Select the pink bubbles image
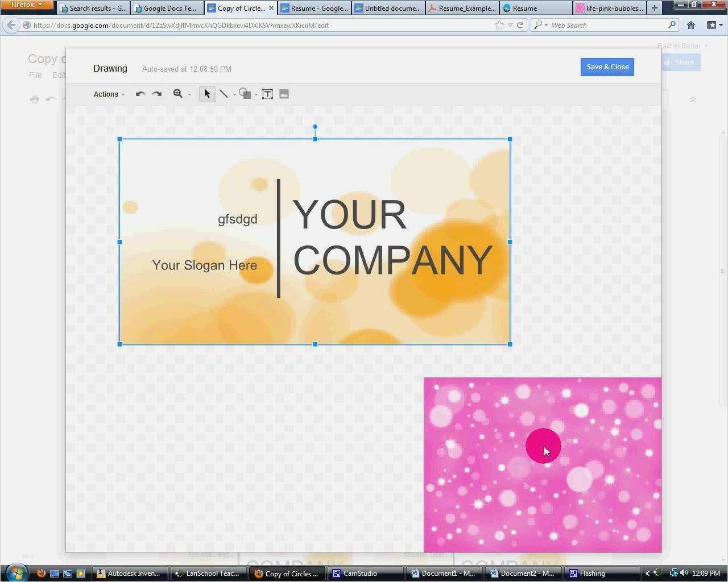Screen dimensions: 728x582 (542, 464)
